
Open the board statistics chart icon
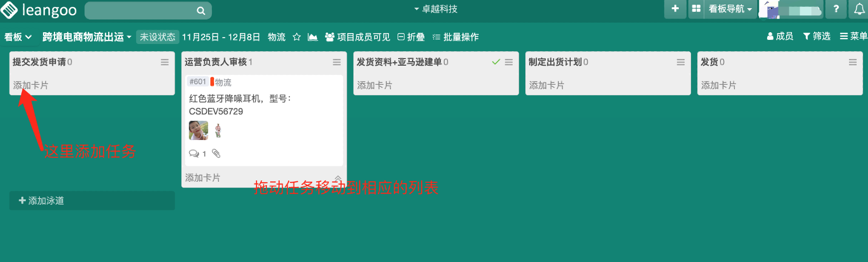tap(312, 37)
